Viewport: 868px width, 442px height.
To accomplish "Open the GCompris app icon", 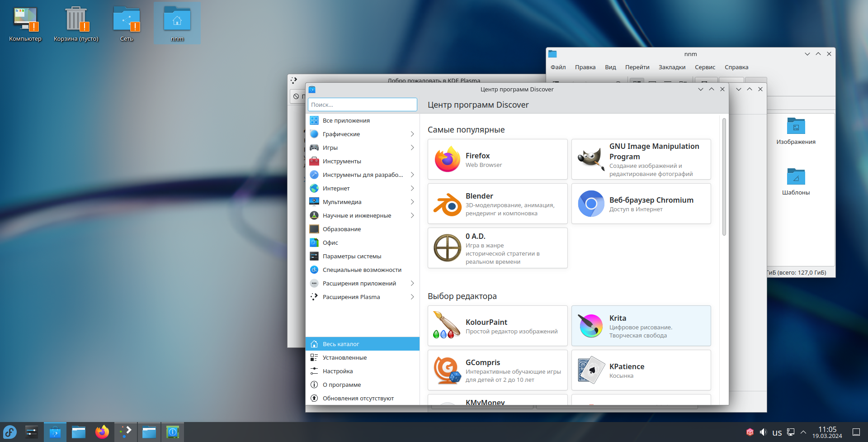I will click(447, 370).
